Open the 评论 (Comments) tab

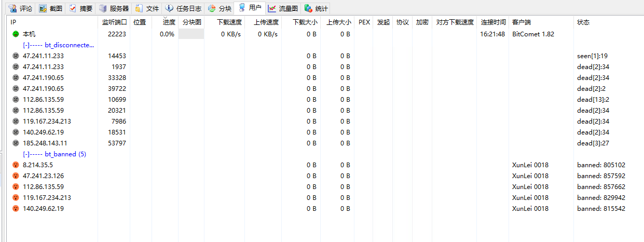pos(21,8)
